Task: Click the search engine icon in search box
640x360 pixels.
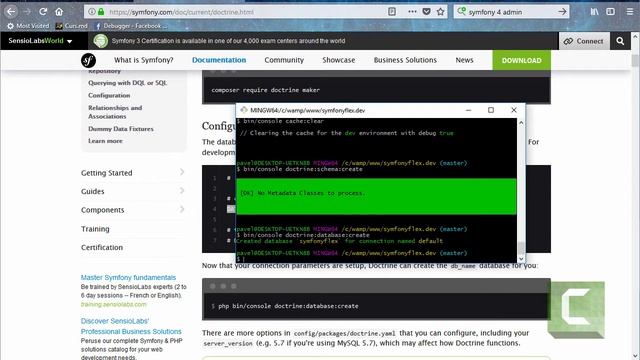Action: pos(462,11)
